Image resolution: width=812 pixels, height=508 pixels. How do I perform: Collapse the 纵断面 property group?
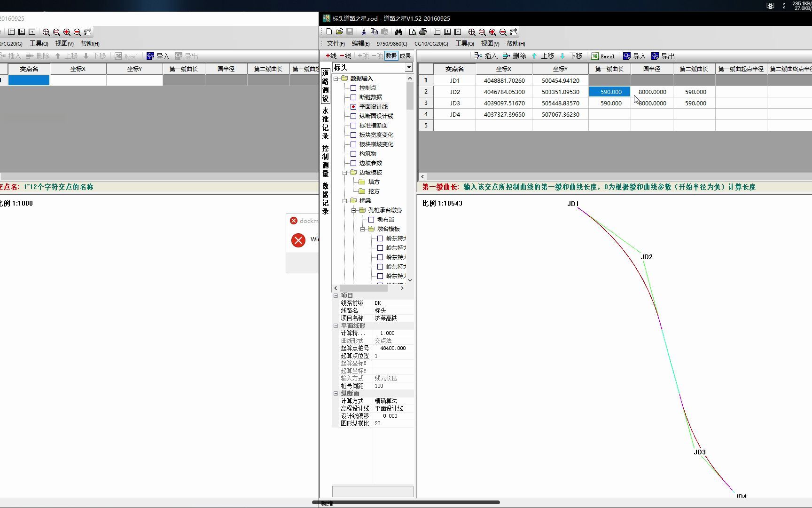(x=336, y=393)
